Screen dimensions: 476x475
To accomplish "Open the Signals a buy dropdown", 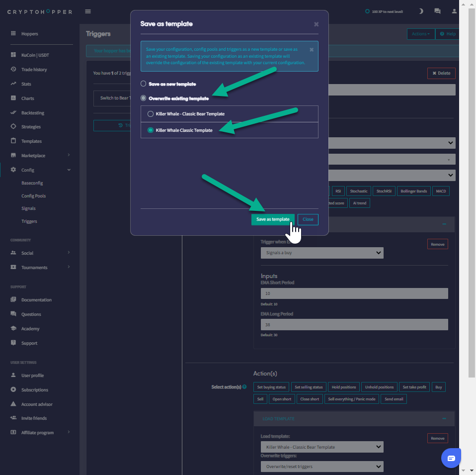I will click(322, 253).
